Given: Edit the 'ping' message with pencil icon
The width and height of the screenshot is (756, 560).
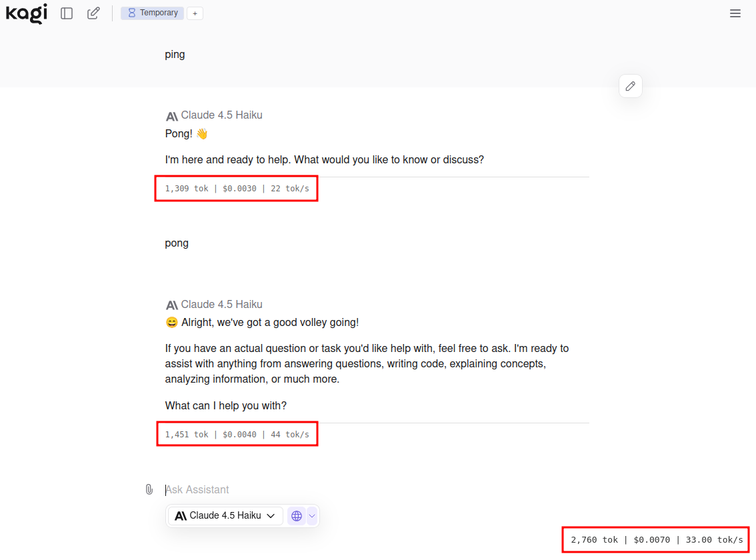Looking at the screenshot, I should pyautogui.click(x=630, y=86).
